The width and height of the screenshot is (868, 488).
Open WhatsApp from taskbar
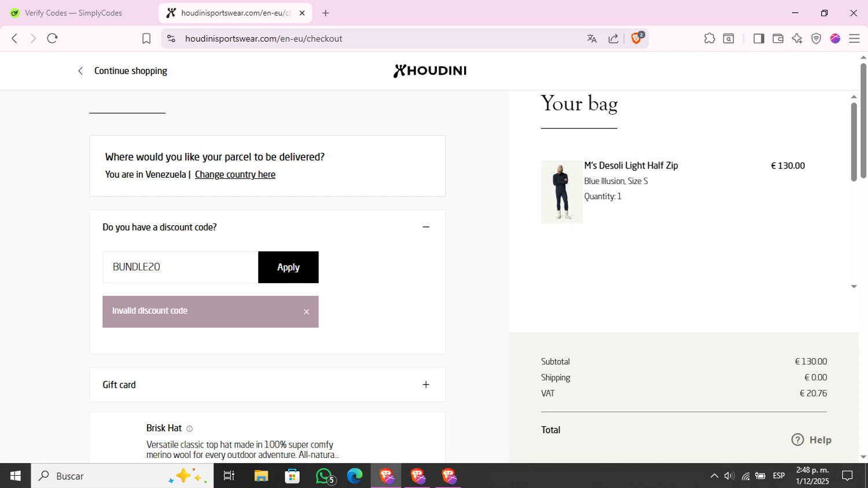pyautogui.click(x=325, y=476)
